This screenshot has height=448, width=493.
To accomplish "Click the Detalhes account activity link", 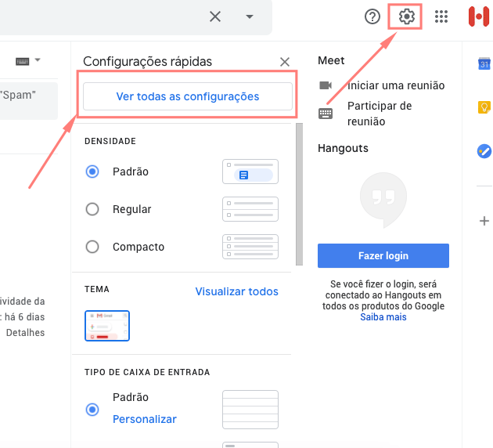I will point(25,333).
